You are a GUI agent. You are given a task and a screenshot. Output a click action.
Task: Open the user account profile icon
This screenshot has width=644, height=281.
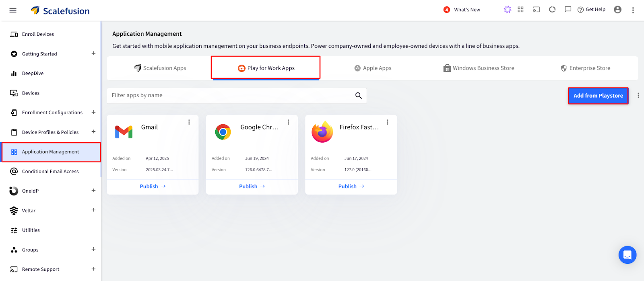point(617,10)
